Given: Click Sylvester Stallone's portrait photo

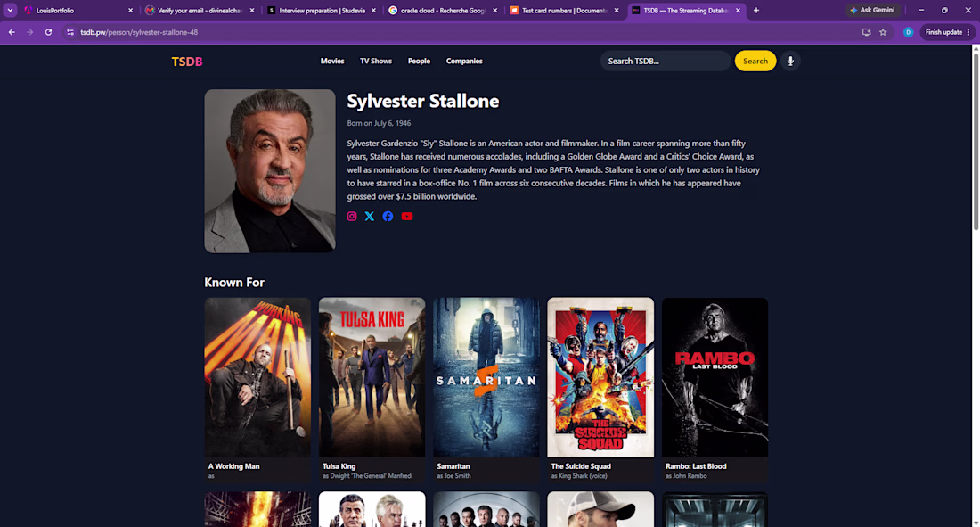Looking at the screenshot, I should coord(270,171).
